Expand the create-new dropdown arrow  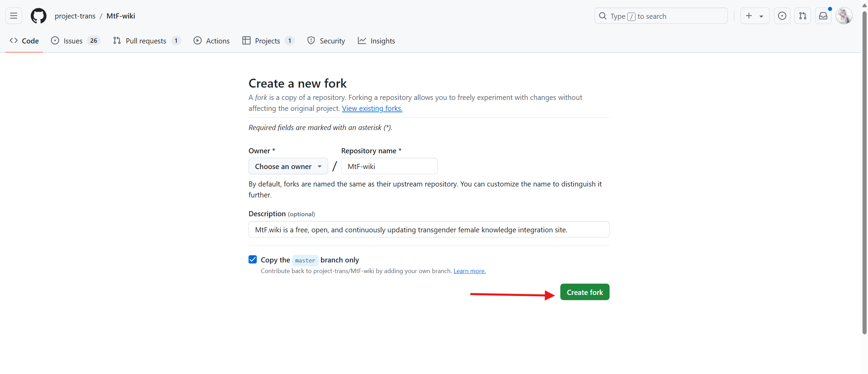coord(761,16)
